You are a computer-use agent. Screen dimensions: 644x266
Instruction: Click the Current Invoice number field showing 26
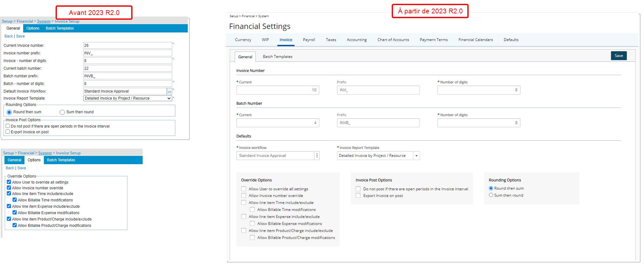[128, 45]
